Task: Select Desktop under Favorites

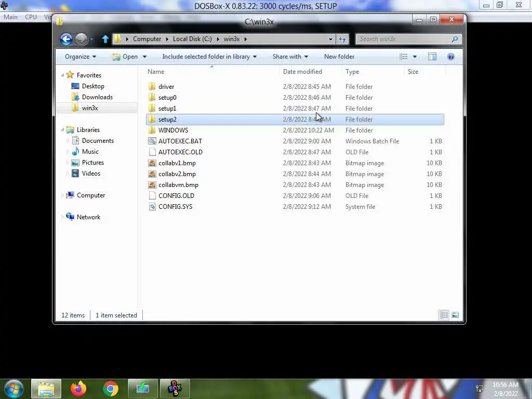Action: coord(93,86)
